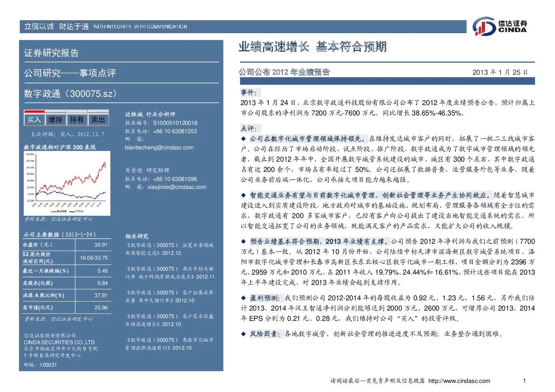Click the date 2013 年 1 月 25 日
555x392 pixels.
tap(500, 72)
